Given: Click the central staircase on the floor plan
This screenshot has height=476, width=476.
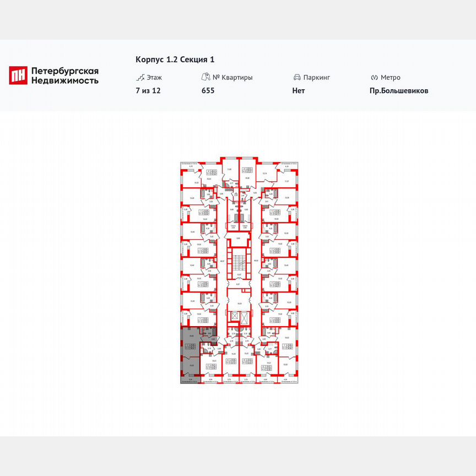Looking at the screenshot, I should point(239,262).
